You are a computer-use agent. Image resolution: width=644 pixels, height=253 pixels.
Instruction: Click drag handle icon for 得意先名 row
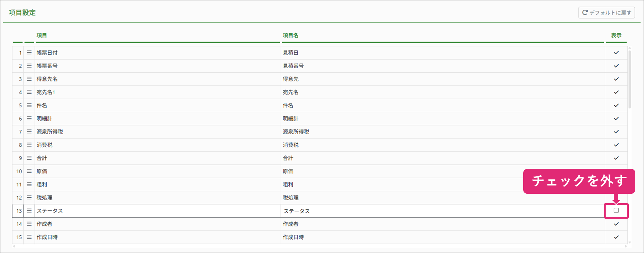(29, 79)
